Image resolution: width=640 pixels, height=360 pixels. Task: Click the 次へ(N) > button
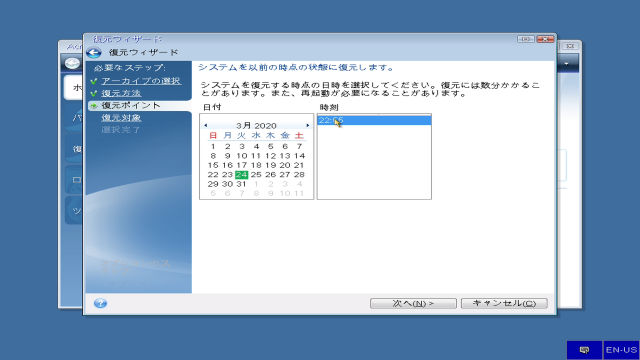[413, 303]
